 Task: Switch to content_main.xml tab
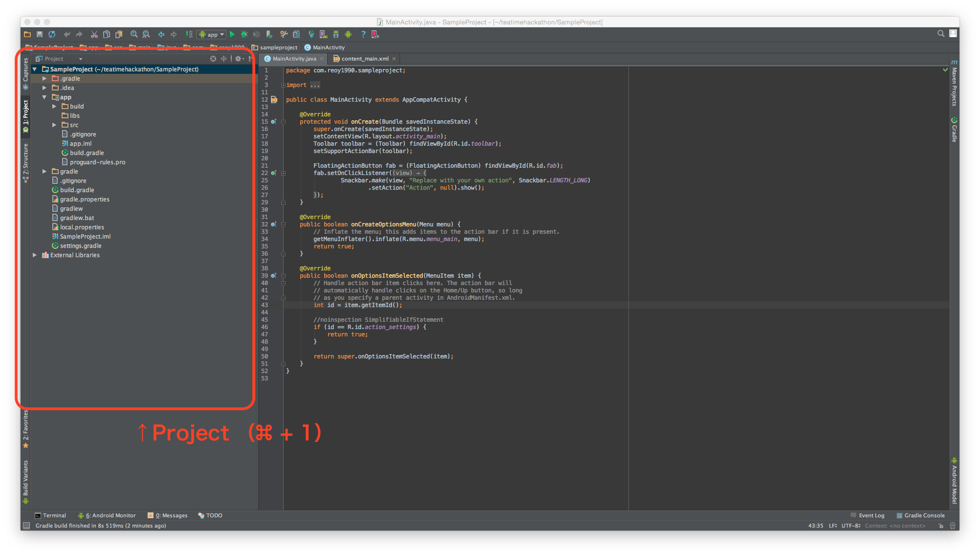(x=364, y=59)
